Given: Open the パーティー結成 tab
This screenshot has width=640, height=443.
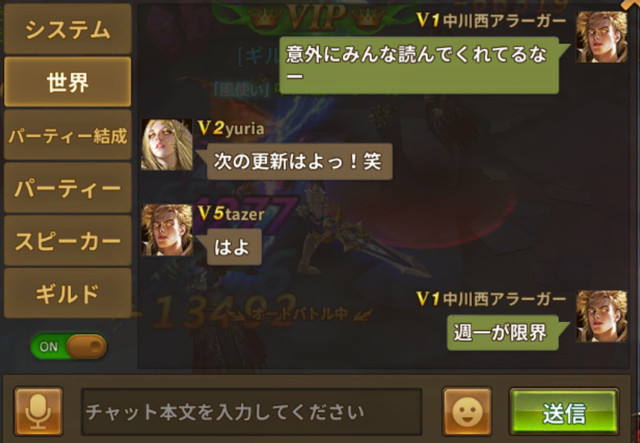Looking at the screenshot, I should click(68, 135).
